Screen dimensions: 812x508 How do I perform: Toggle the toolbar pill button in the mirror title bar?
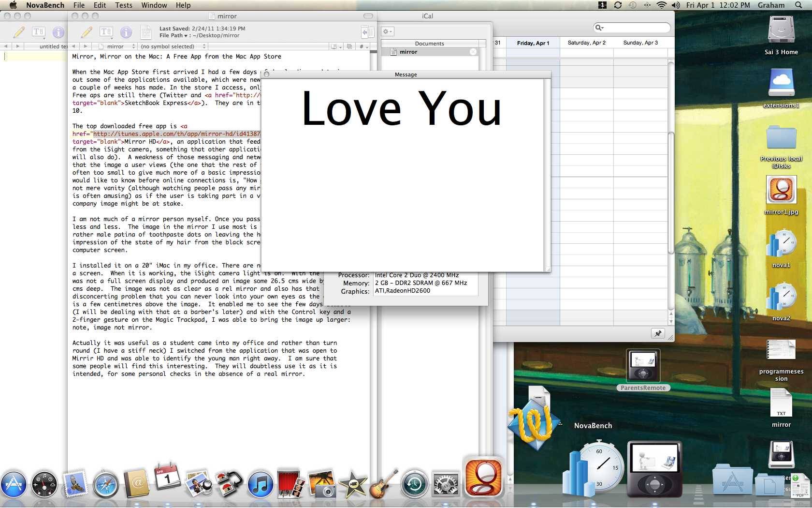[368, 16]
